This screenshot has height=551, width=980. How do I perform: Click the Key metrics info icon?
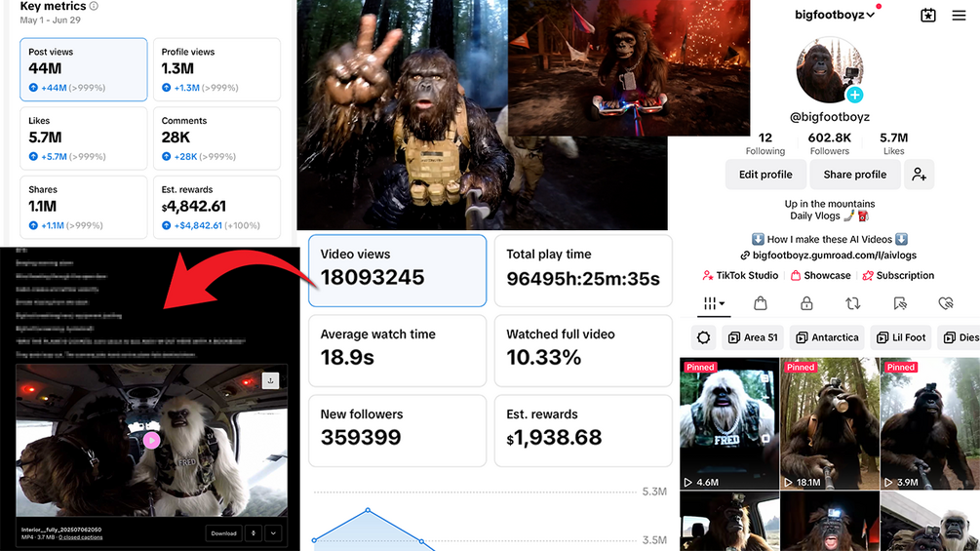point(94,6)
